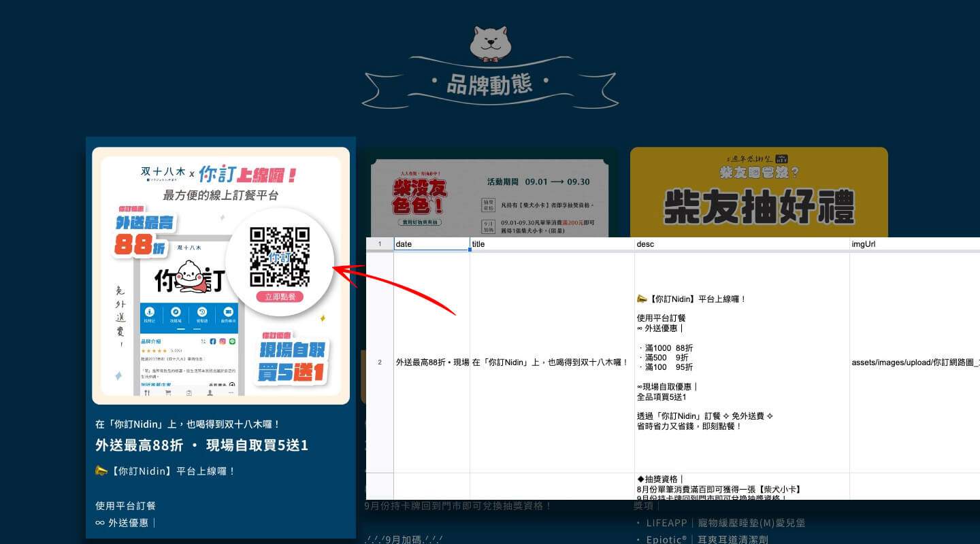Screen dimensions: 980x544
Task: Select the desc header cell in the spreadsheet
Action: coord(742,243)
